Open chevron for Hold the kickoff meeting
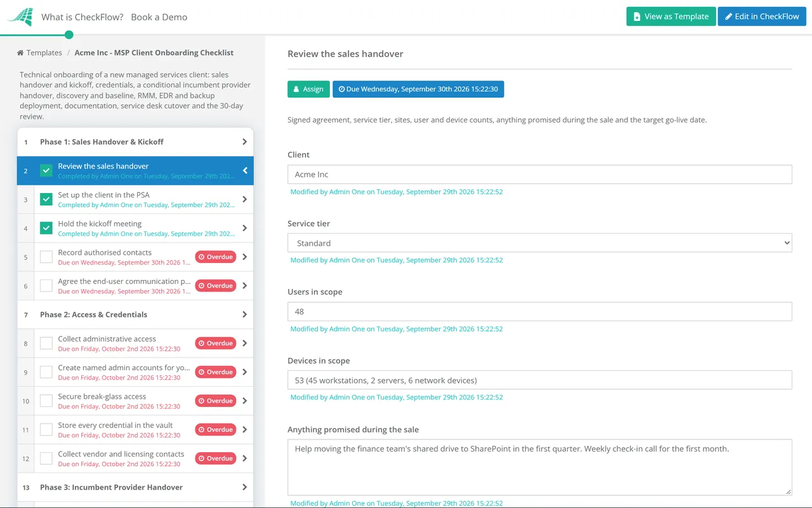The width and height of the screenshot is (812, 508). [x=245, y=228]
